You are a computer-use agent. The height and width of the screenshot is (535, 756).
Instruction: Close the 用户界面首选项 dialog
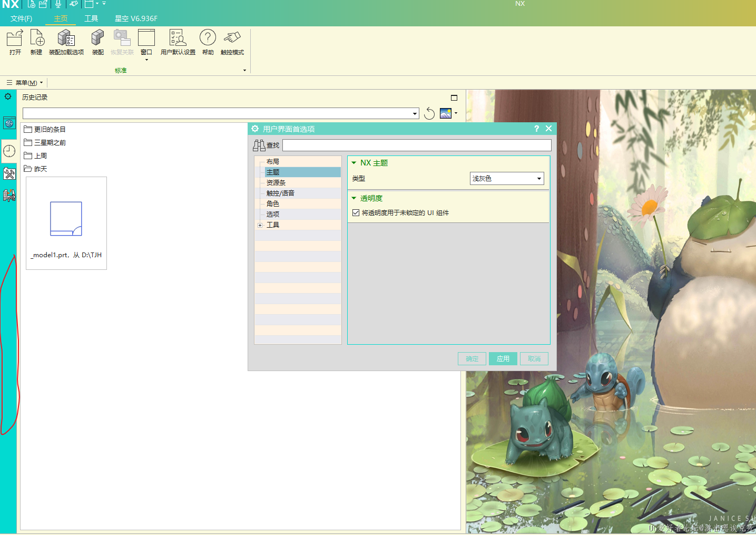[x=548, y=129]
